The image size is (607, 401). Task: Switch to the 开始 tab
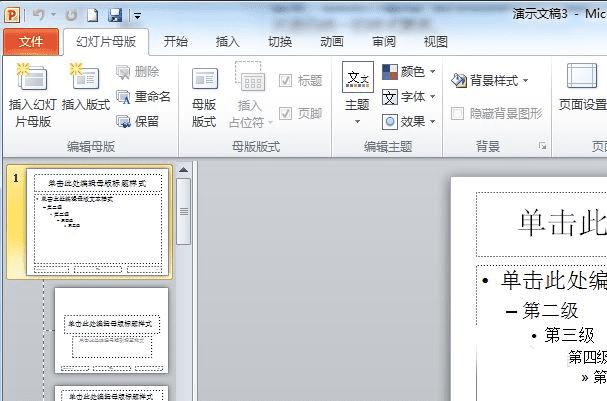click(175, 41)
